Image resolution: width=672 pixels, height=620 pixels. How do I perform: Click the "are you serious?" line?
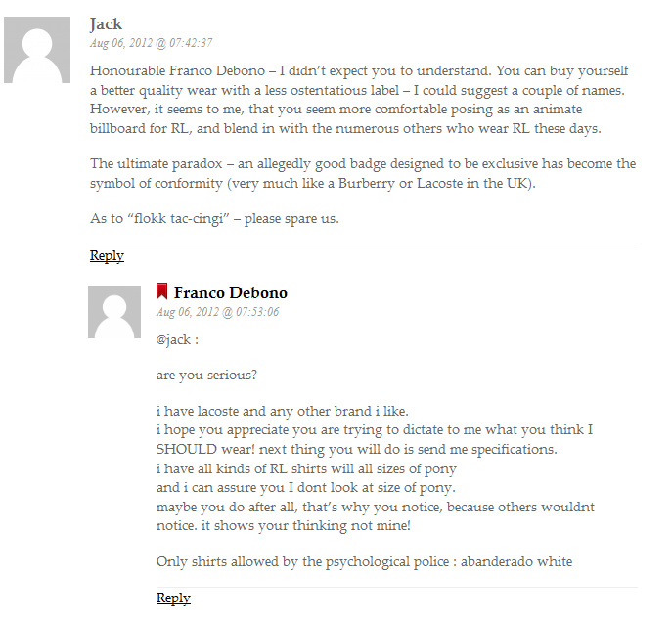[x=206, y=375]
